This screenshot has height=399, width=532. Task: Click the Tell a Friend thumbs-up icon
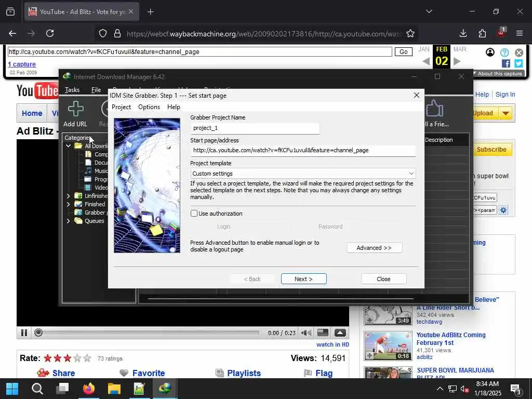click(x=434, y=108)
